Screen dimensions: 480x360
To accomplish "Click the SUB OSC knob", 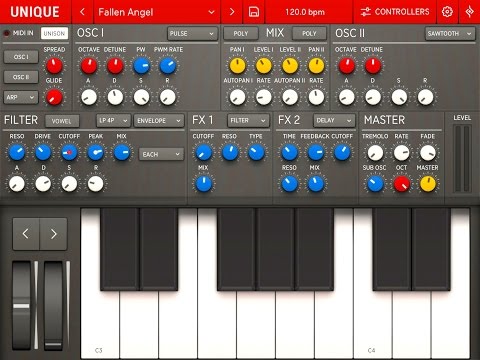I will click(375, 184).
